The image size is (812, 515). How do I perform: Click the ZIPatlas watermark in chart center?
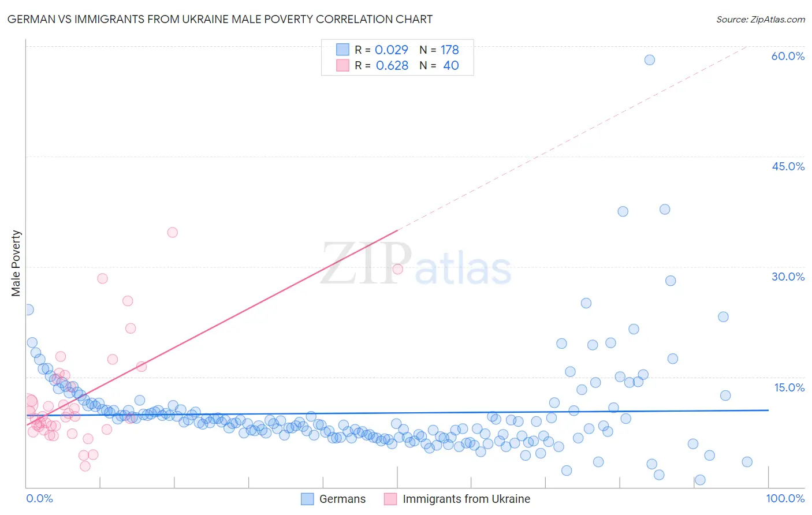pyautogui.click(x=416, y=264)
